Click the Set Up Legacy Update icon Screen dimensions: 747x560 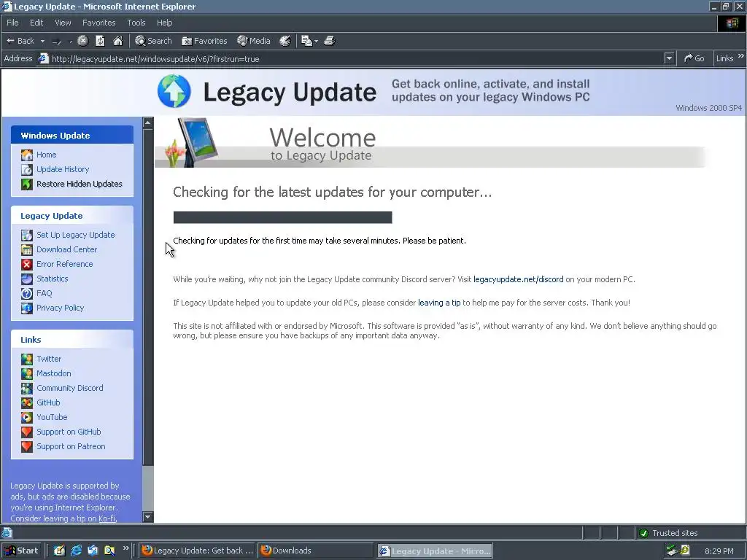pyautogui.click(x=27, y=236)
